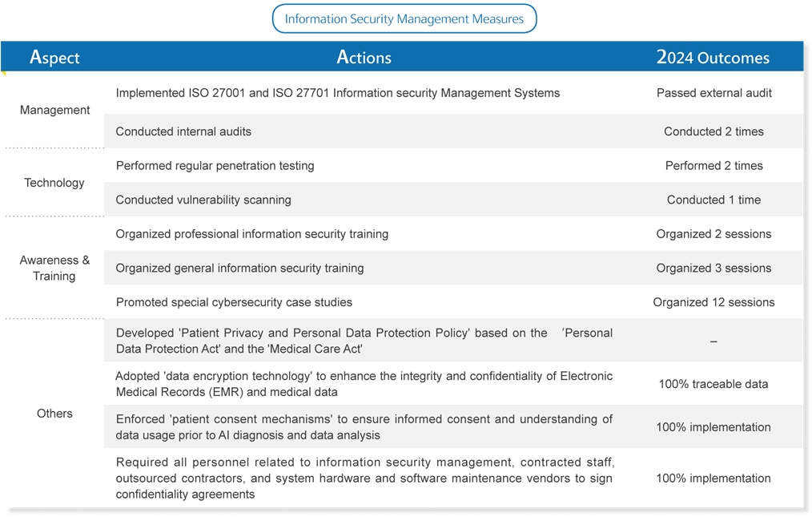Select the Others aspect cell
812x517 pixels.
[54, 414]
